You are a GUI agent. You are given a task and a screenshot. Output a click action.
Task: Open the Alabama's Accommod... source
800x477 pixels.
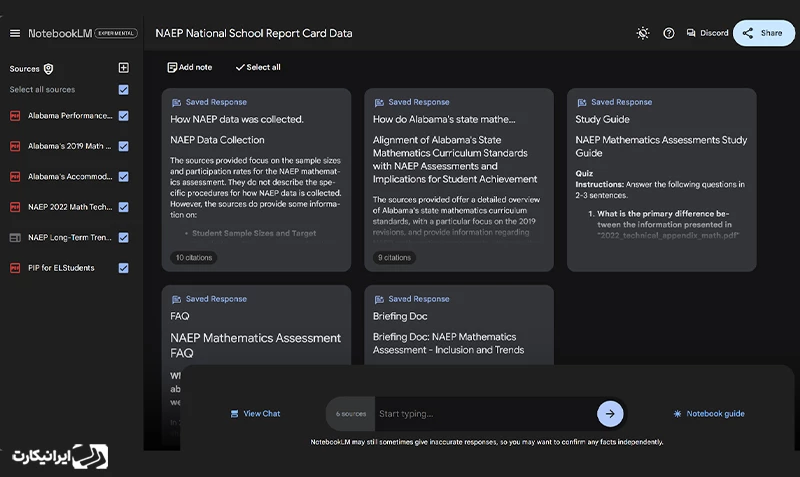pyautogui.click(x=70, y=177)
